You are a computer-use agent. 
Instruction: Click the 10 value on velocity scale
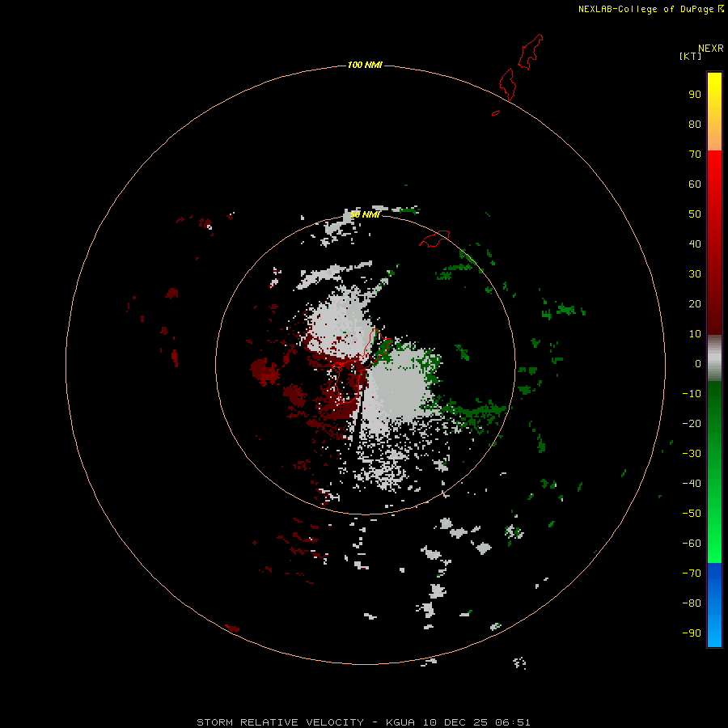pos(695,334)
